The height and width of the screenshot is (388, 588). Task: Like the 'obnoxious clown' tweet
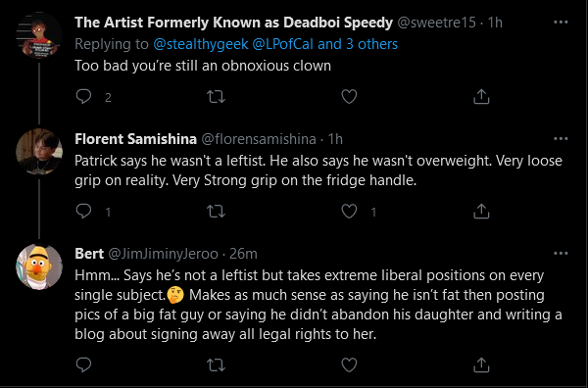point(349,97)
